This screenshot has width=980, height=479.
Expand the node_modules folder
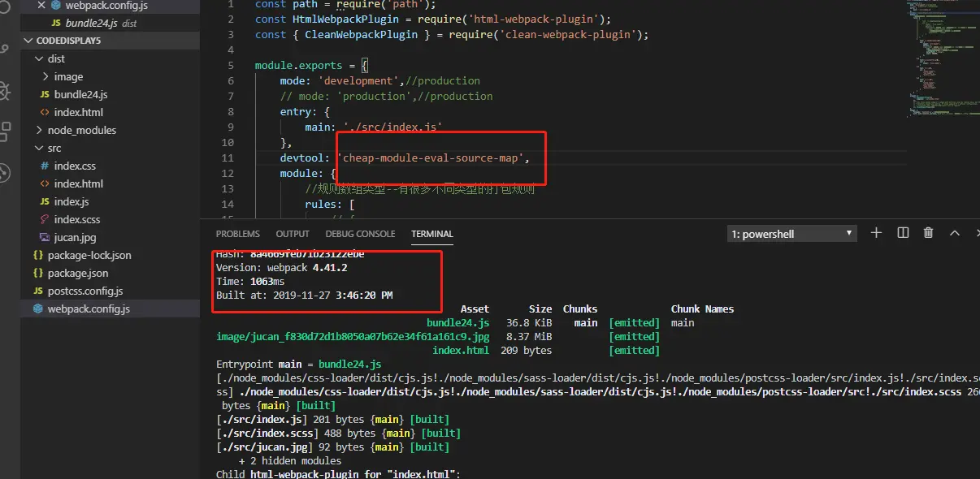click(x=110, y=130)
